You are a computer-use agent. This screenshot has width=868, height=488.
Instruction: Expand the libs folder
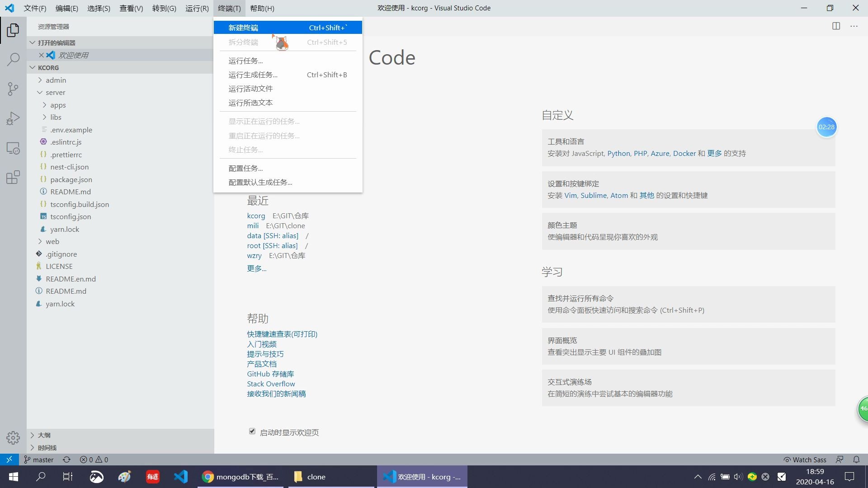point(120,117)
